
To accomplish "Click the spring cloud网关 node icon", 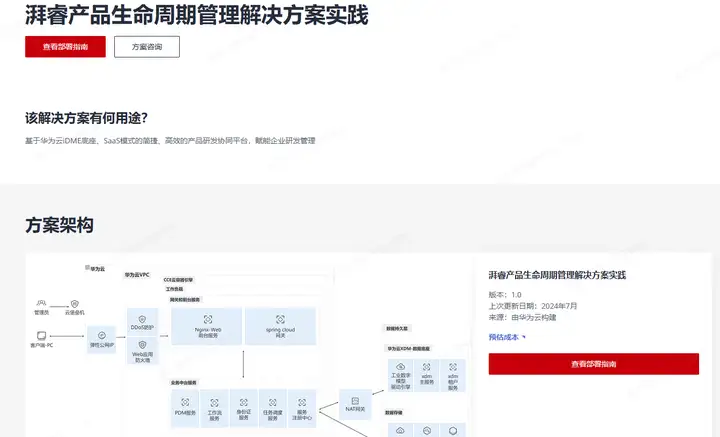I will pos(280,319).
